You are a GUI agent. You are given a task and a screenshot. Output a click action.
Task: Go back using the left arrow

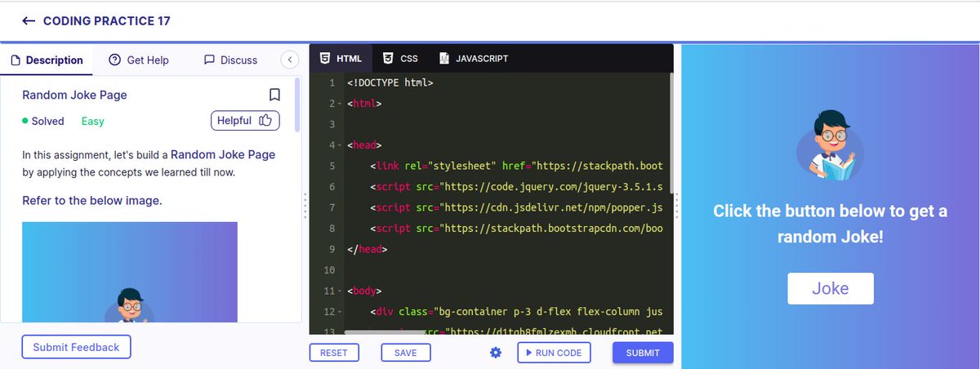[x=29, y=20]
